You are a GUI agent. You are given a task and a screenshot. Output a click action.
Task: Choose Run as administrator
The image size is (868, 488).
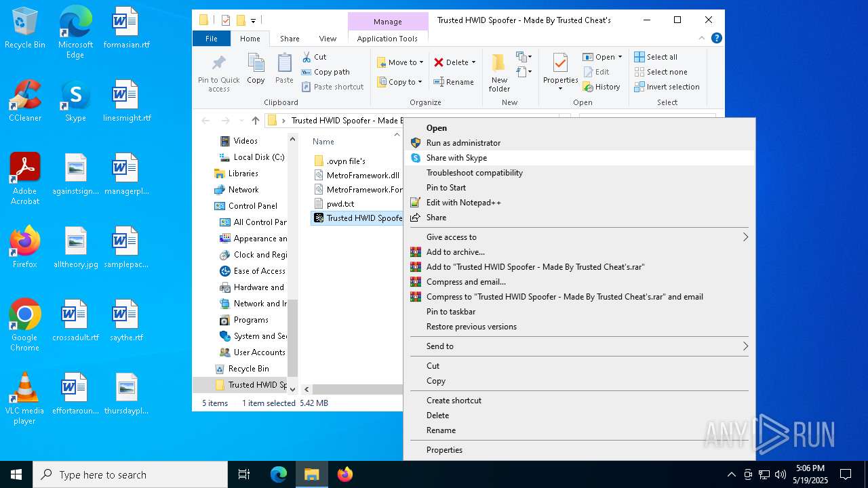click(579, 143)
